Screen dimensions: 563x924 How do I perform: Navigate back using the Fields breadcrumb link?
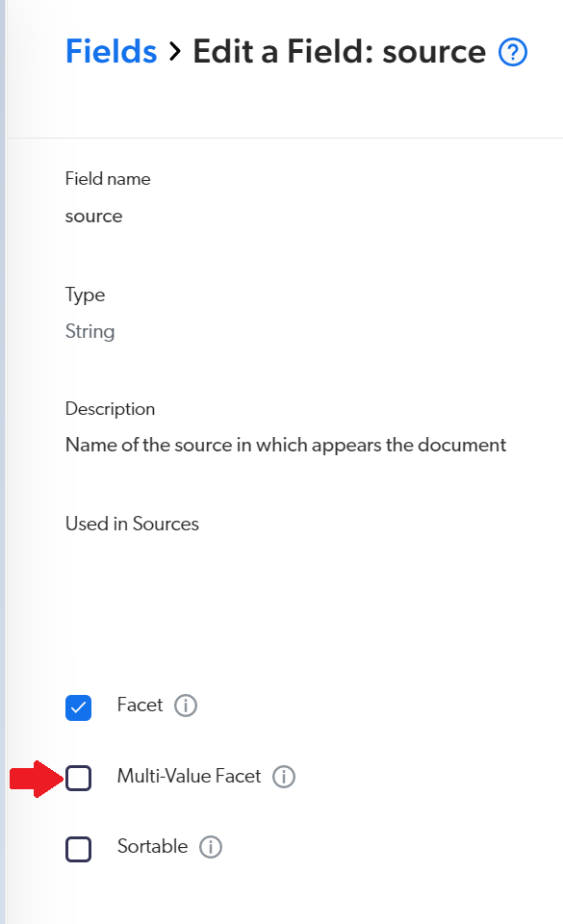tap(111, 52)
